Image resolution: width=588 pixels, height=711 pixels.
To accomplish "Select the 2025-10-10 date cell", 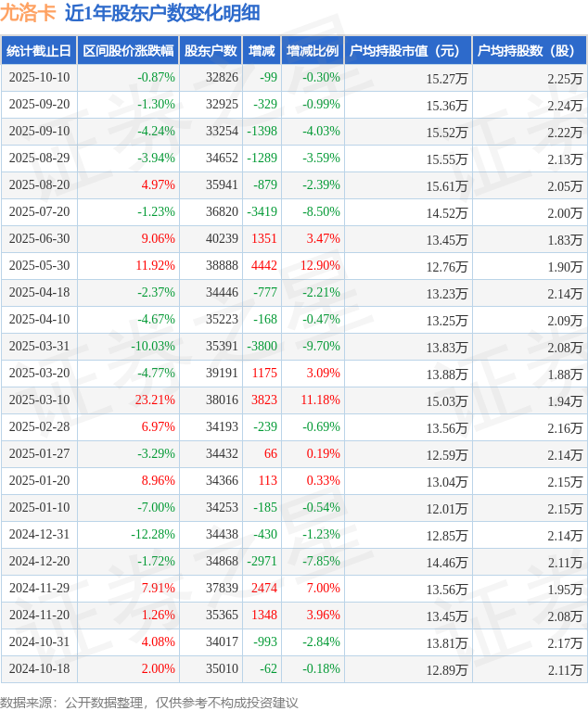I will [39, 78].
